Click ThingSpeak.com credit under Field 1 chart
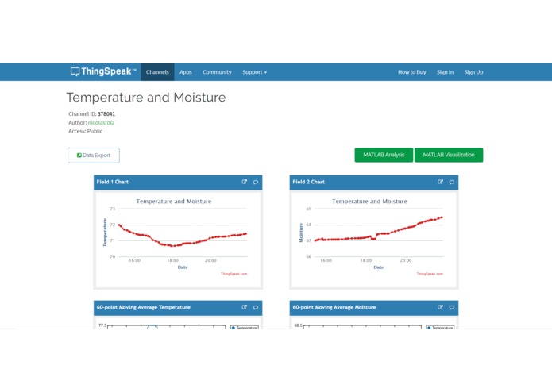This screenshot has height=392, width=552. [x=234, y=274]
